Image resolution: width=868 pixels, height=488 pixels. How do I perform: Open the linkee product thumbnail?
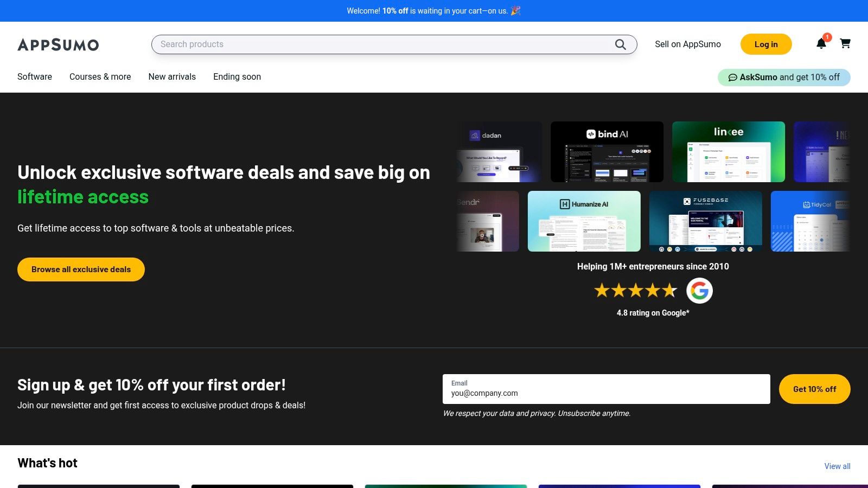tap(729, 152)
